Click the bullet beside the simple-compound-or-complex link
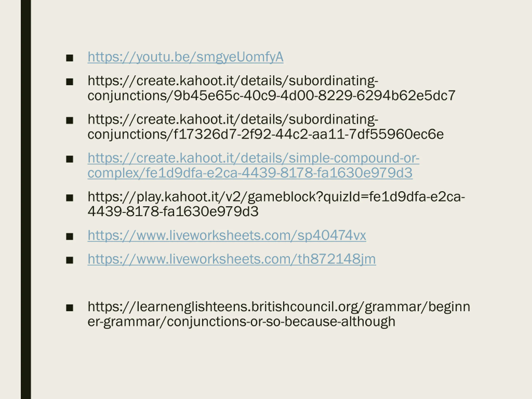 pyautogui.click(x=69, y=159)
